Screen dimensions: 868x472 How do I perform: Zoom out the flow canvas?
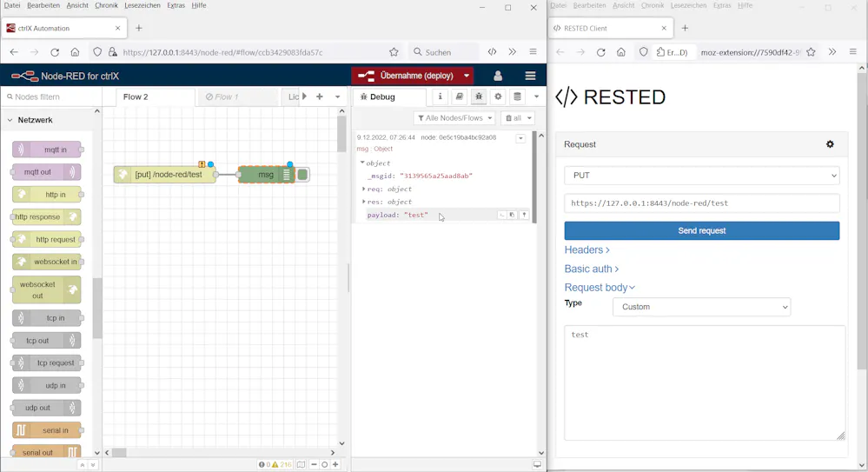tap(314, 464)
